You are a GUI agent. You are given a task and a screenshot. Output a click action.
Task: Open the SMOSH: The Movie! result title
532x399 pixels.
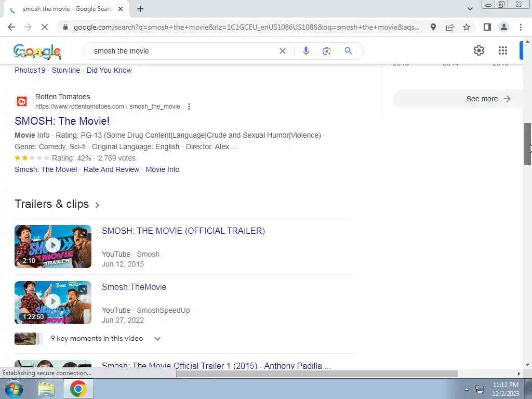click(x=62, y=121)
